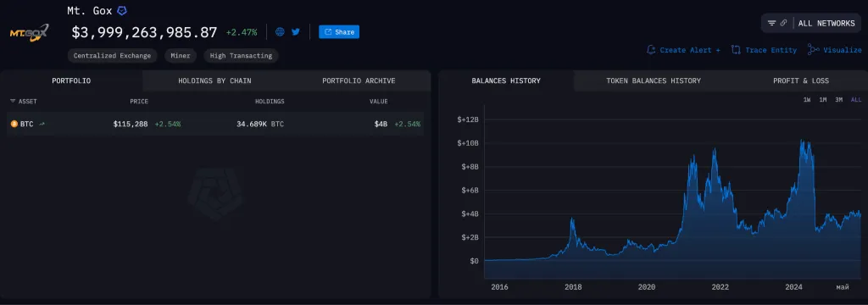Click the verified badge next to Mt. Gox
This screenshot has height=305, width=868.
pyautogui.click(x=122, y=10)
